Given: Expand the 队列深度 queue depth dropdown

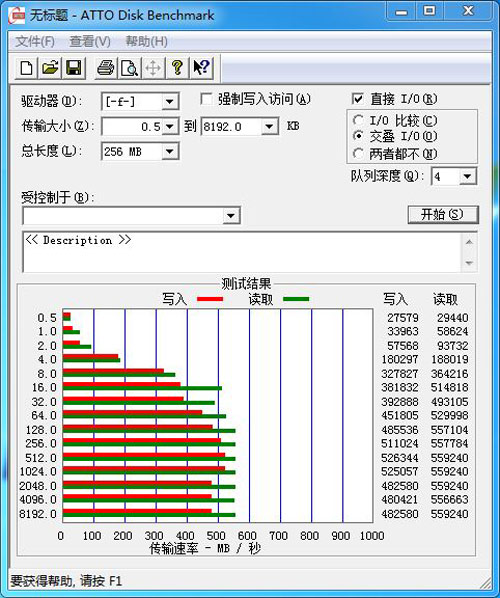Looking at the screenshot, I should 467,177.
